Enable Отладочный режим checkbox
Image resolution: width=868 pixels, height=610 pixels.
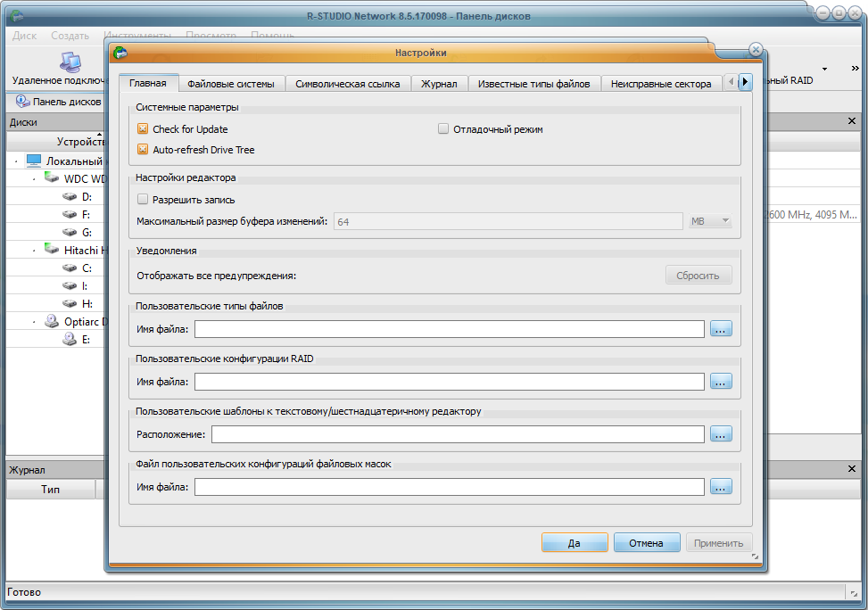coord(442,129)
